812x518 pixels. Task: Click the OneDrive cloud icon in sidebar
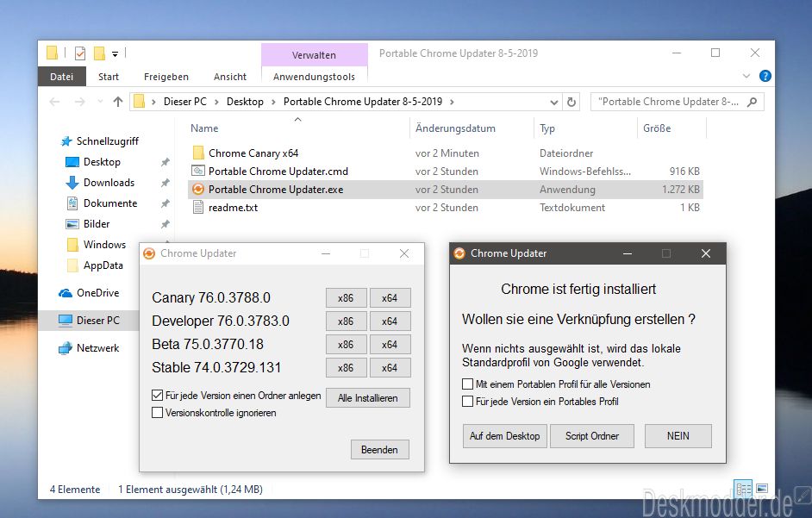[66, 293]
